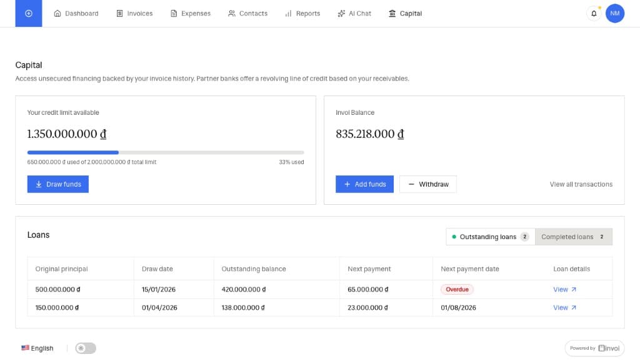640x364 pixels.
Task: Click the US flag language icon
Action: pyautogui.click(x=25, y=348)
